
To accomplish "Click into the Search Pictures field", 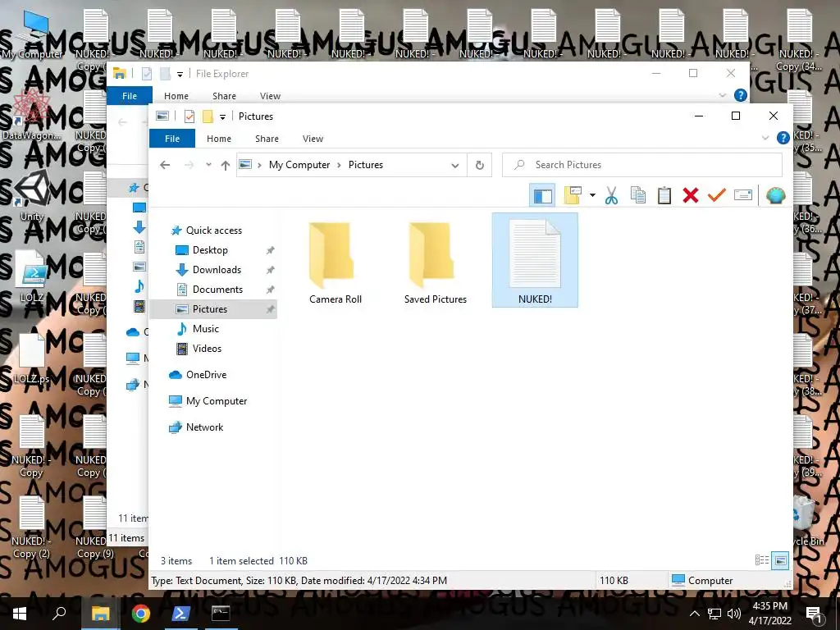I will tap(641, 165).
